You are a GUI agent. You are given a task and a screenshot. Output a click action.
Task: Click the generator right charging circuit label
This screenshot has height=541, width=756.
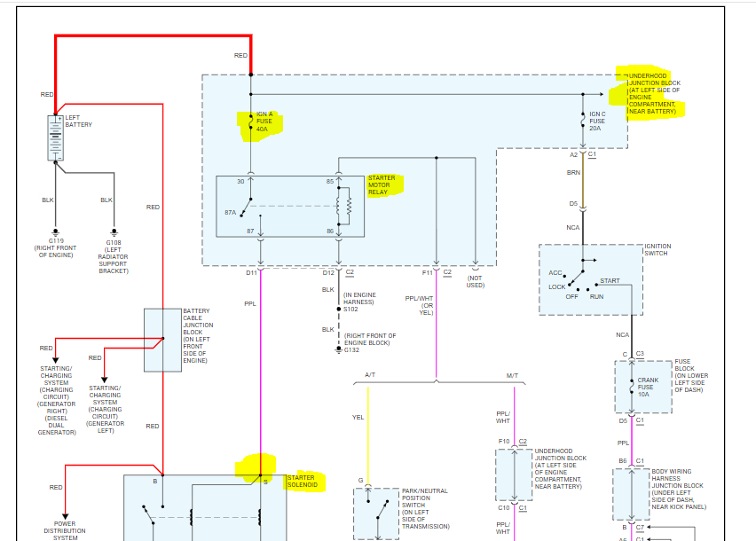pos(57,400)
